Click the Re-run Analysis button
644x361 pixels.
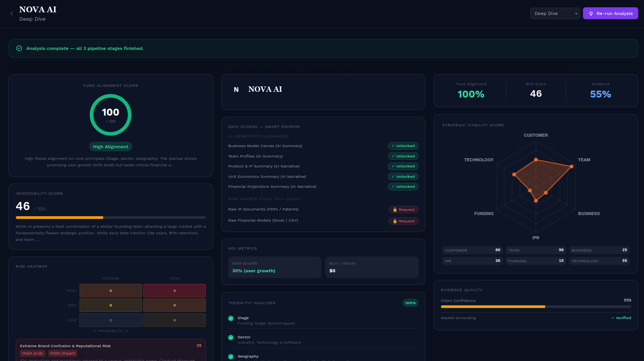[611, 13]
